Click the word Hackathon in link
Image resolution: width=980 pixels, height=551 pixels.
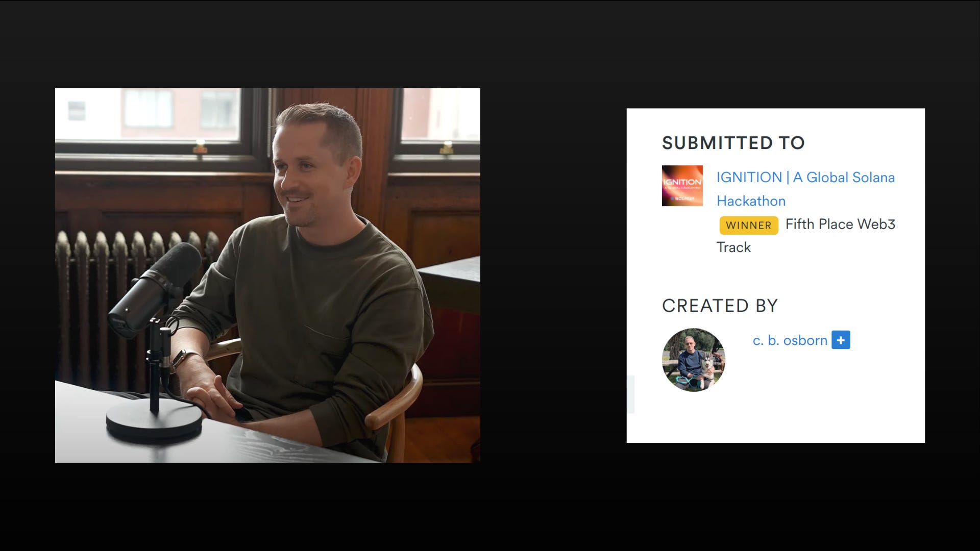click(x=751, y=201)
